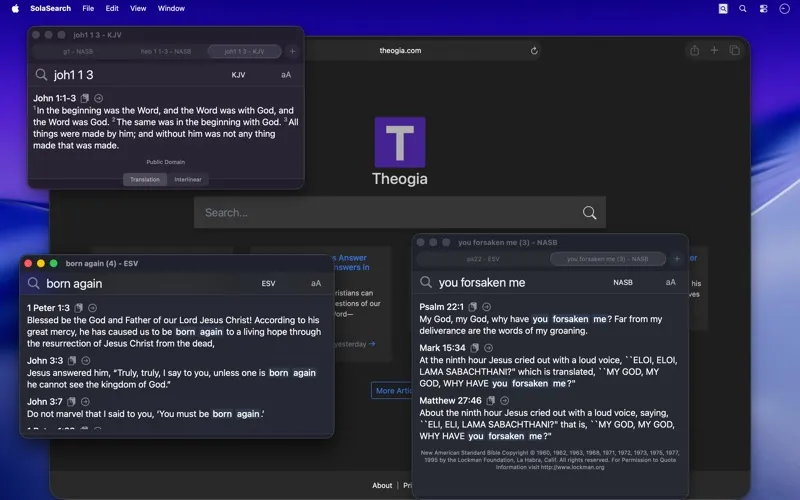Click search magnifier in joh1 1 3 window
The height and width of the screenshot is (500, 800).
41,75
